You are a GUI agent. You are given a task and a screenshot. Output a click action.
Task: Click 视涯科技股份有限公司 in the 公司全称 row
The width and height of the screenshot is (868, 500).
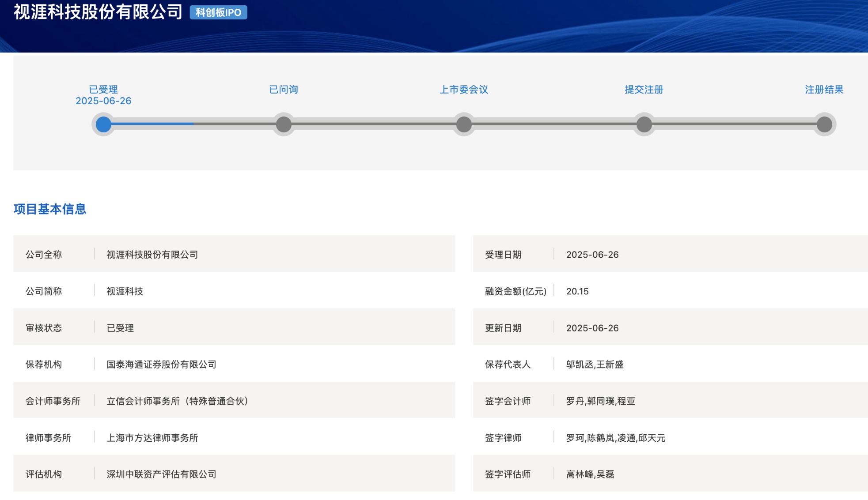click(x=152, y=255)
